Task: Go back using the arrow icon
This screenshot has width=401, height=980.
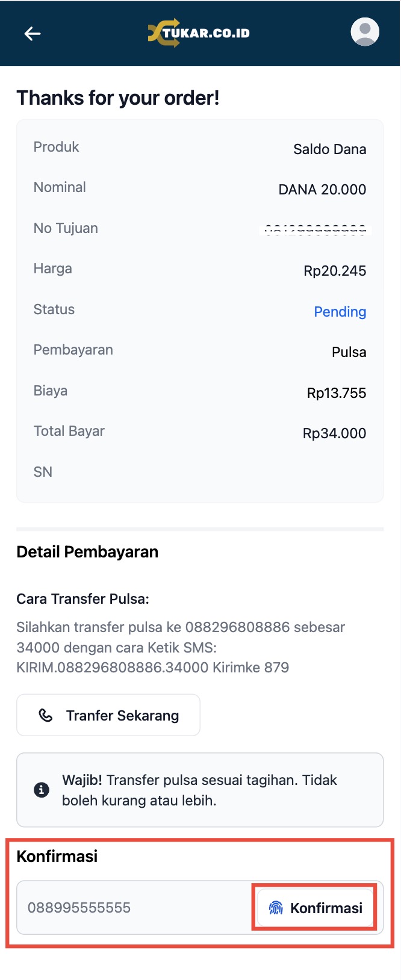Action: coord(33,34)
